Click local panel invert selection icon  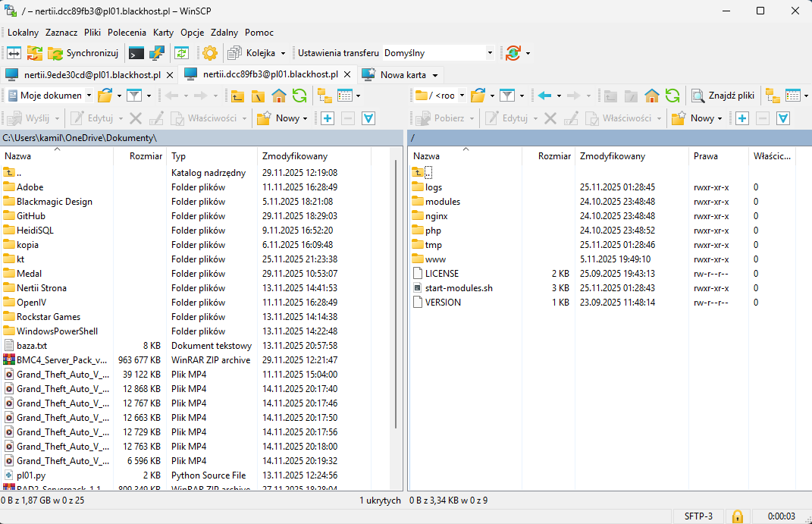[368, 118]
